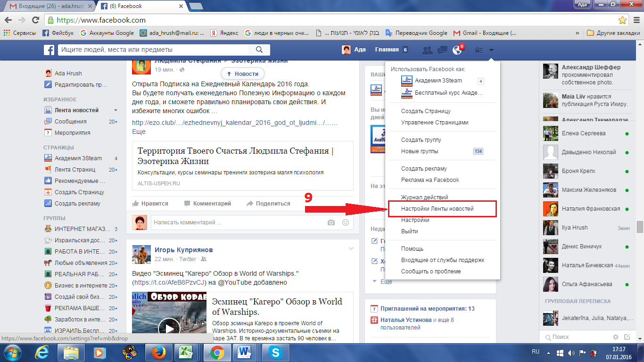Click the new message compose icon in chat
Image resolution: width=644 pixels, height=362 pixels.
click(627, 337)
